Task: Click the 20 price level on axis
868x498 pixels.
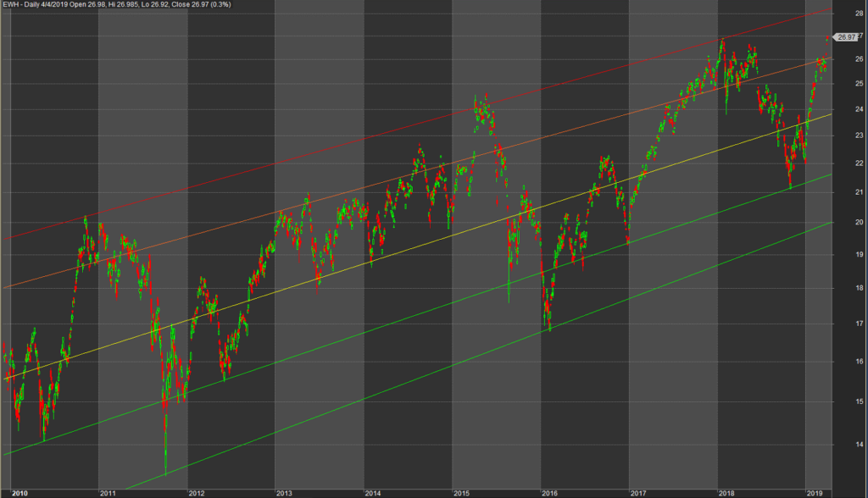Action: pyautogui.click(x=860, y=223)
